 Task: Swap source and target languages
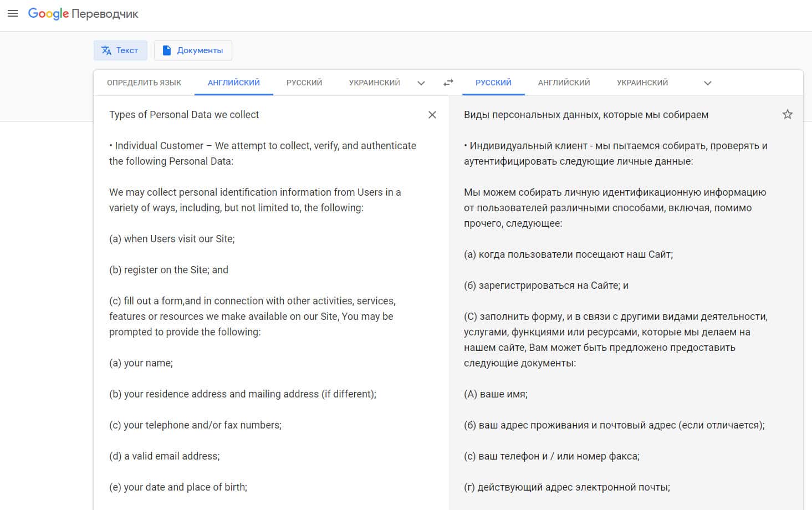[x=448, y=83]
